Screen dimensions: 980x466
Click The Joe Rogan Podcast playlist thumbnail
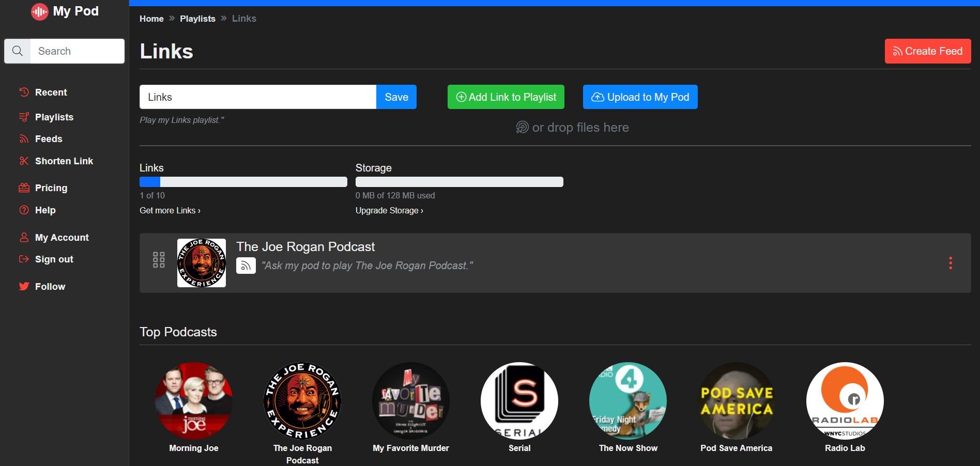[x=202, y=263]
